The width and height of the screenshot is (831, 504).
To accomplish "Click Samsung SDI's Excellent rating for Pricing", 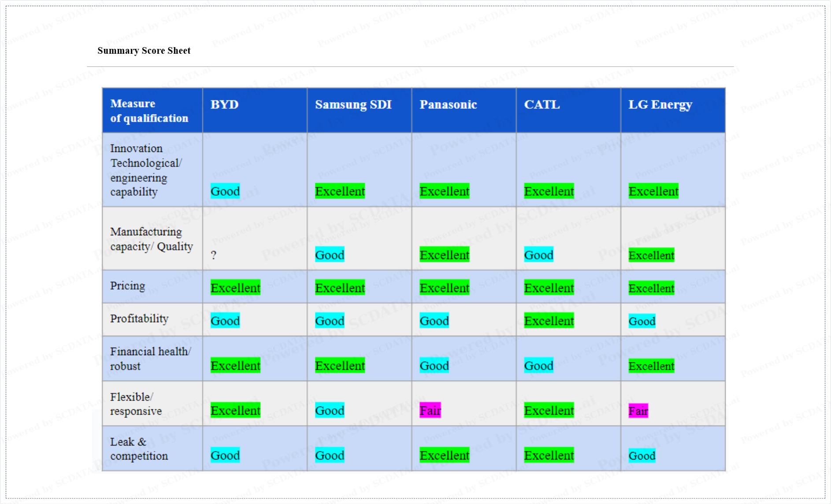I will point(340,288).
